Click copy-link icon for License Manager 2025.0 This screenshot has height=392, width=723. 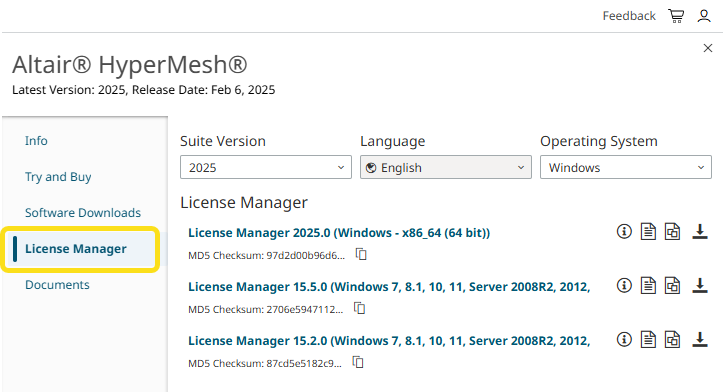(672, 232)
